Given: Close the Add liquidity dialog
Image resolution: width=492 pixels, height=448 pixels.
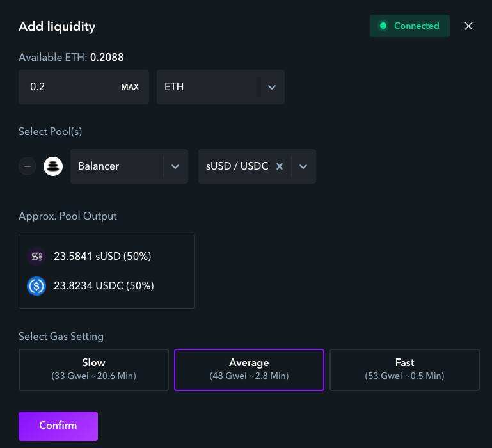Looking at the screenshot, I should (468, 26).
